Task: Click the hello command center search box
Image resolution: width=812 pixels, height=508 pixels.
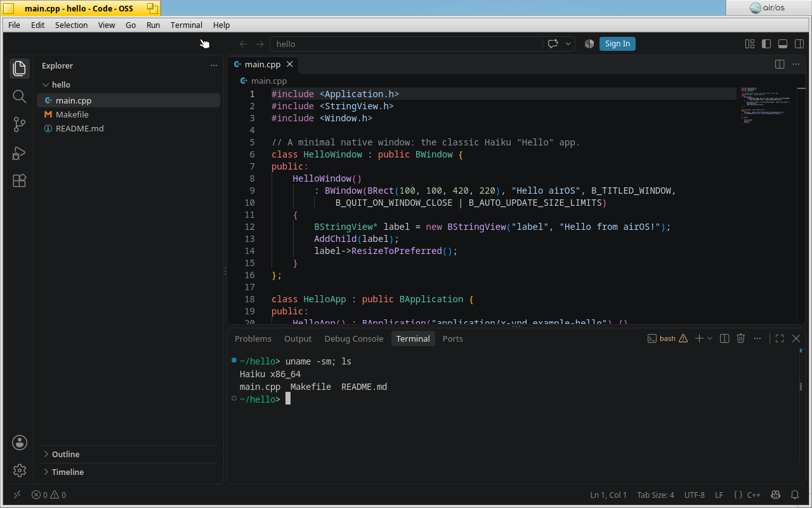Action: [406, 44]
